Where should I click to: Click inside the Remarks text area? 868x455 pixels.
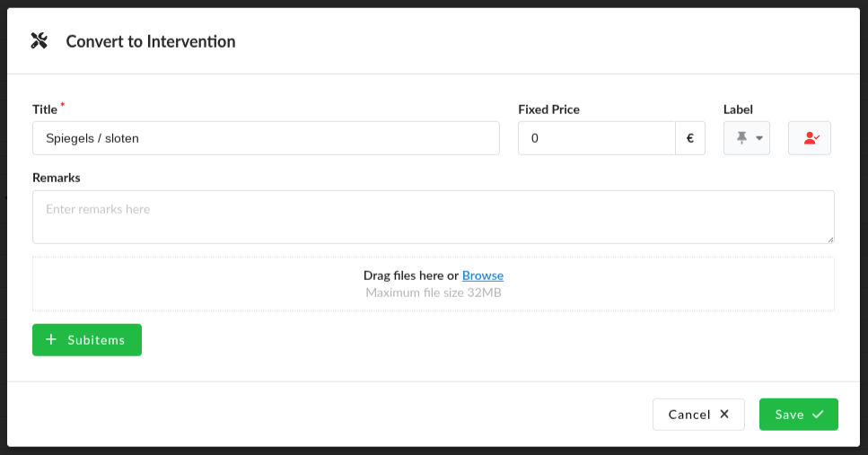pyautogui.click(x=433, y=216)
